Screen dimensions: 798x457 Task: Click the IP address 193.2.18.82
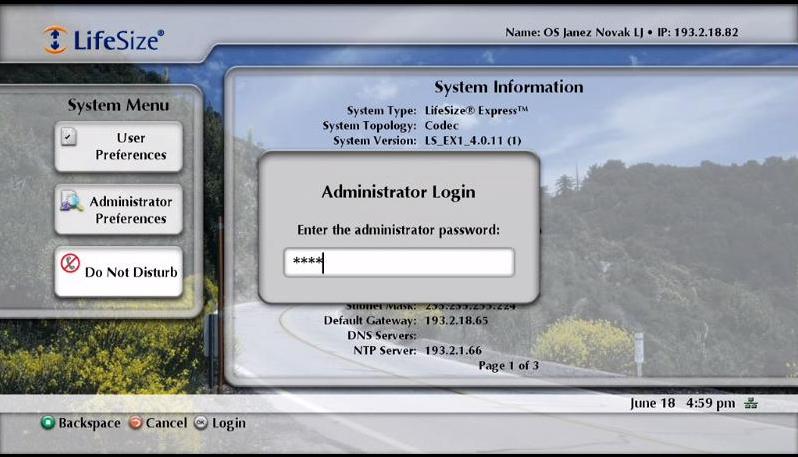(x=706, y=33)
